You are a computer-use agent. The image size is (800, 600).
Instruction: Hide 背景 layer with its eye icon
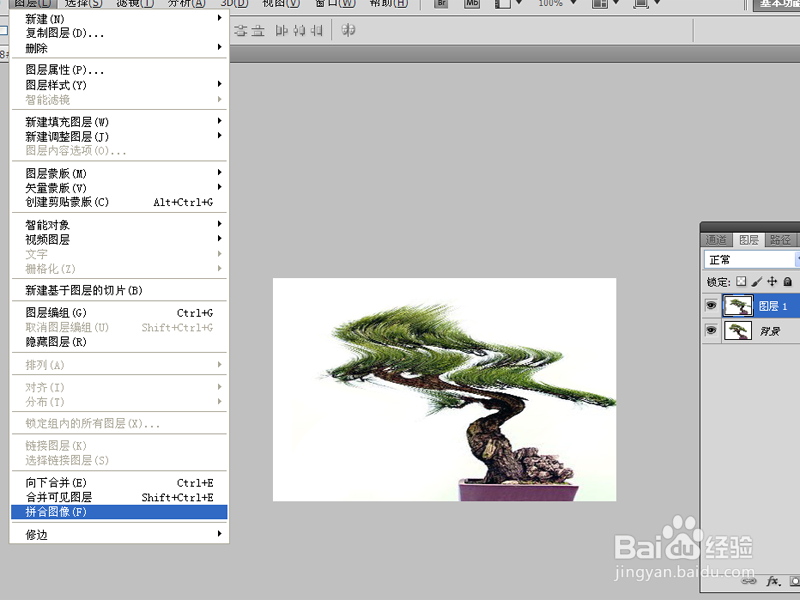(711, 330)
